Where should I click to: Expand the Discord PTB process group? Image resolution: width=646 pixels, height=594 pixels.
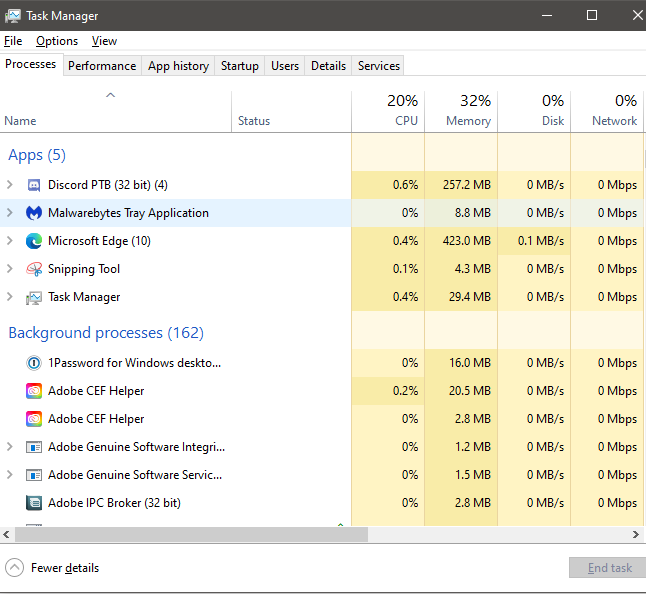click(x=10, y=185)
